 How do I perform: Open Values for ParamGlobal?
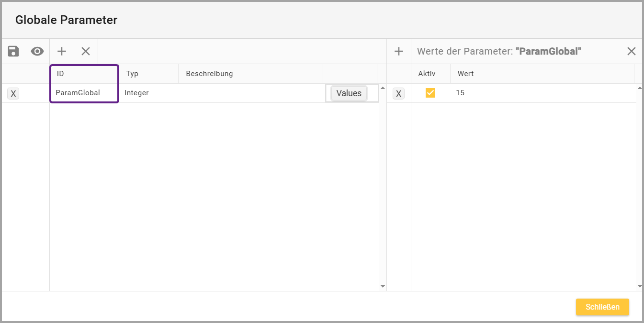point(349,93)
